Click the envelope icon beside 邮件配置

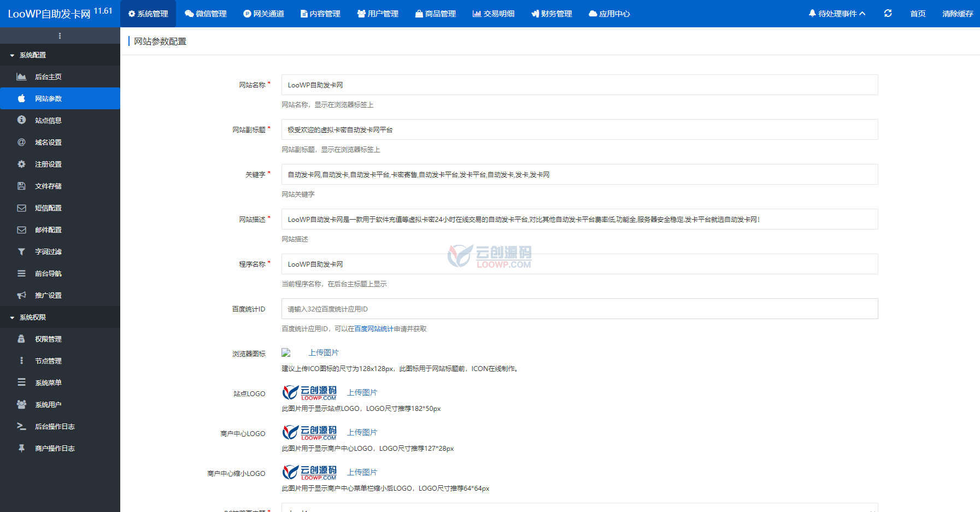(21, 229)
